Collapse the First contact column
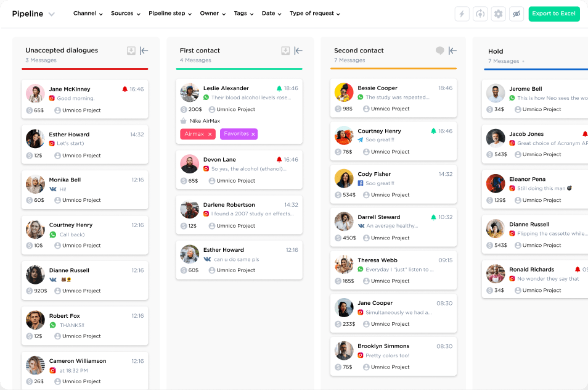 [298, 51]
